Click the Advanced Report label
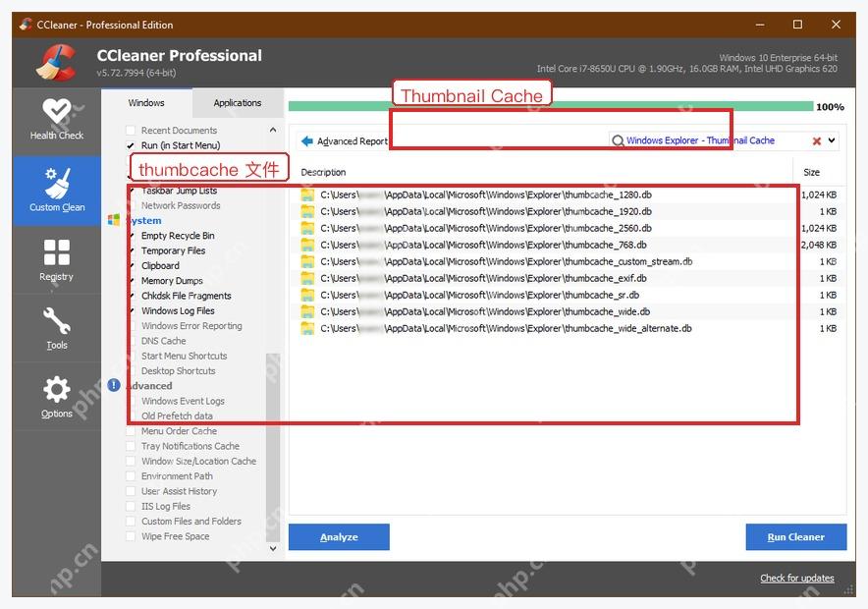 (x=353, y=141)
